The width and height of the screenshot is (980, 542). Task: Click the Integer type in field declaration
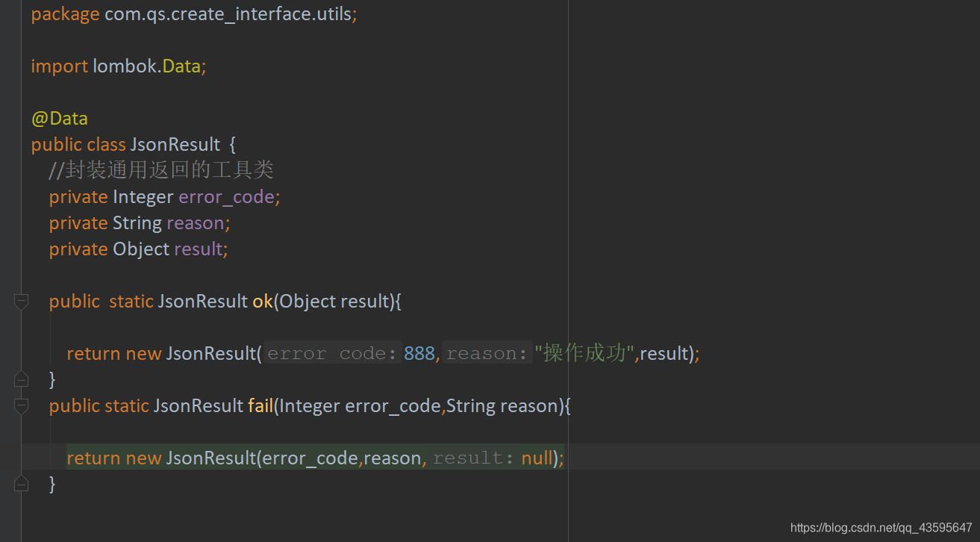tap(143, 197)
